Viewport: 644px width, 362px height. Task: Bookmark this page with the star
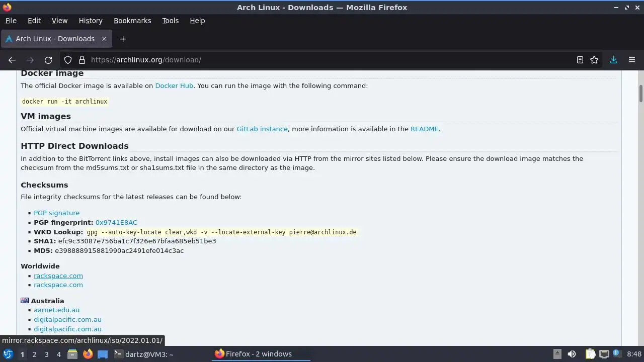point(594,60)
